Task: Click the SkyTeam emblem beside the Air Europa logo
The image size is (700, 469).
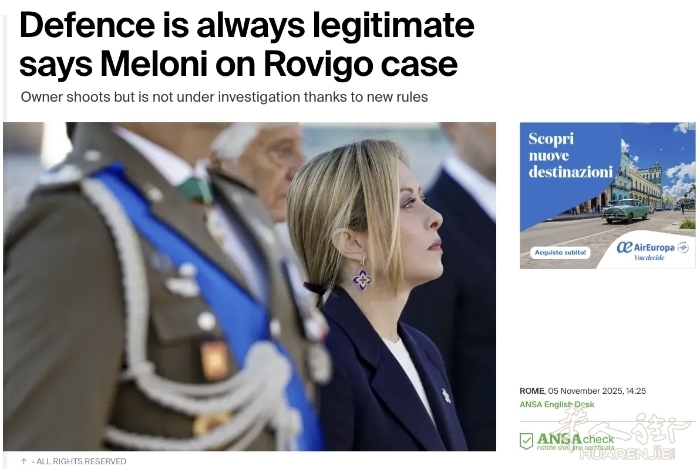Action: tap(683, 247)
